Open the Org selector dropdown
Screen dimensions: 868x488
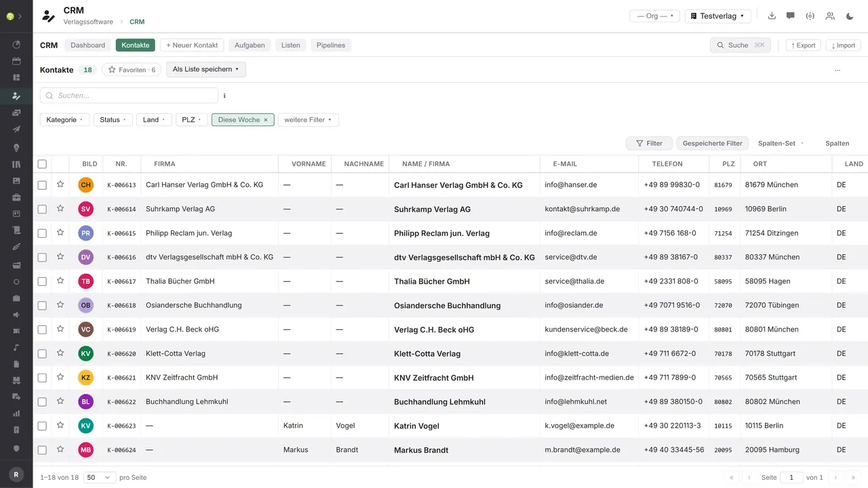655,16
